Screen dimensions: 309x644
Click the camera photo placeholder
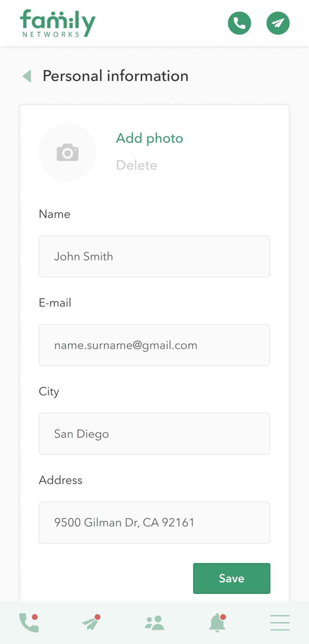pos(67,152)
